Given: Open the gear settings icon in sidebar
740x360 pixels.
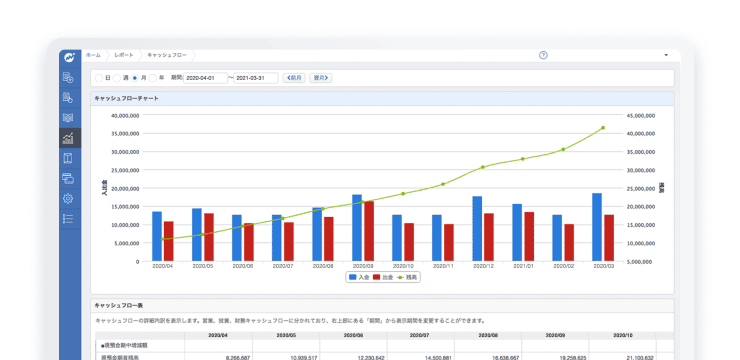Looking at the screenshot, I should 68,199.
